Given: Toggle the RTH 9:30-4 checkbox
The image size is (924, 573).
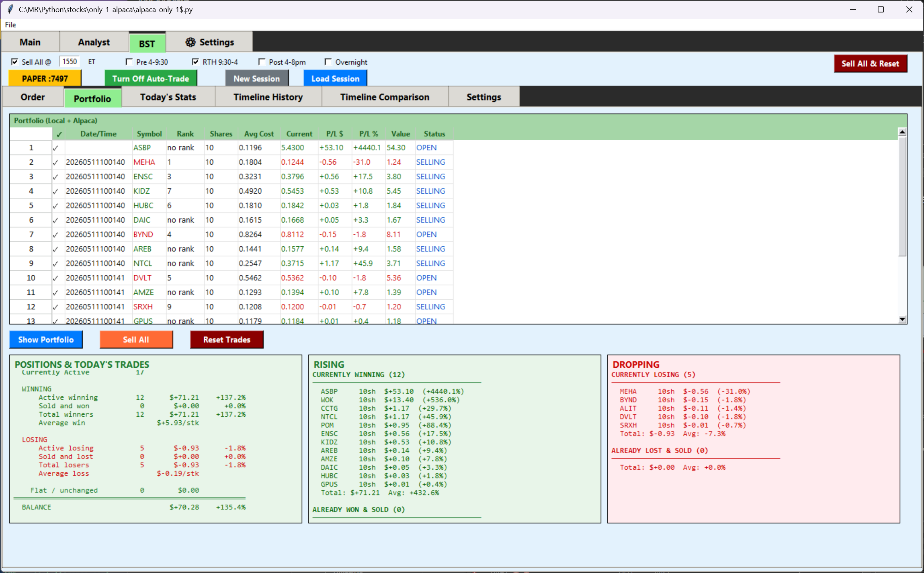Looking at the screenshot, I should click(195, 61).
